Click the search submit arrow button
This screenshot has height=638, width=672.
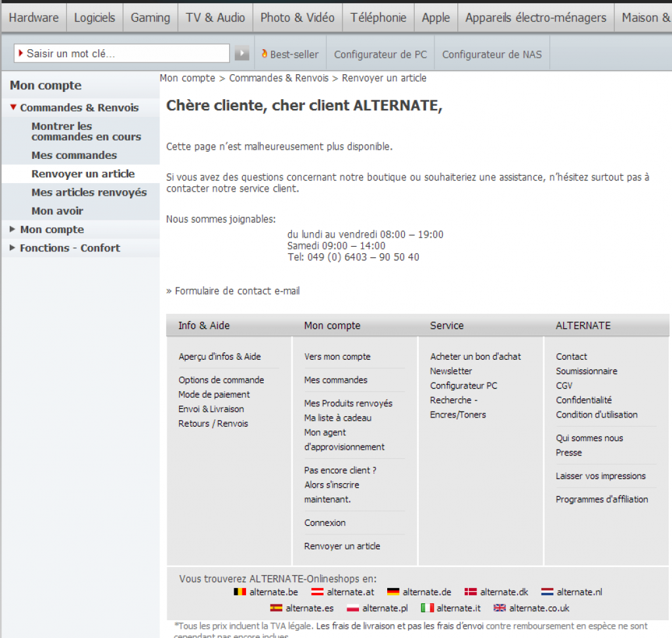tap(241, 54)
